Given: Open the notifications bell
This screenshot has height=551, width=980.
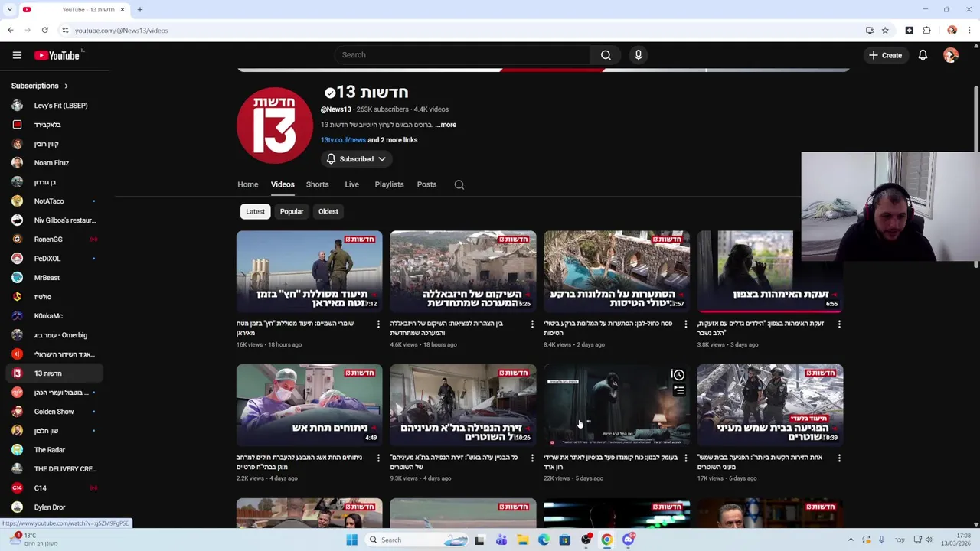Looking at the screenshot, I should click(x=923, y=55).
